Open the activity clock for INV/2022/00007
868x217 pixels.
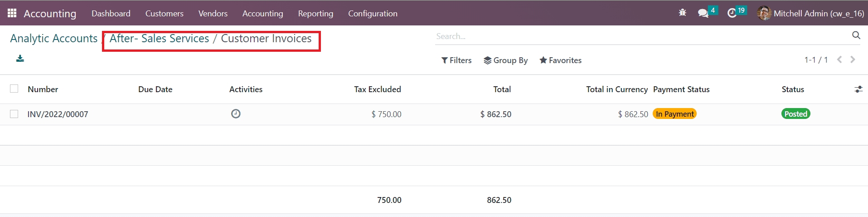coord(236,114)
